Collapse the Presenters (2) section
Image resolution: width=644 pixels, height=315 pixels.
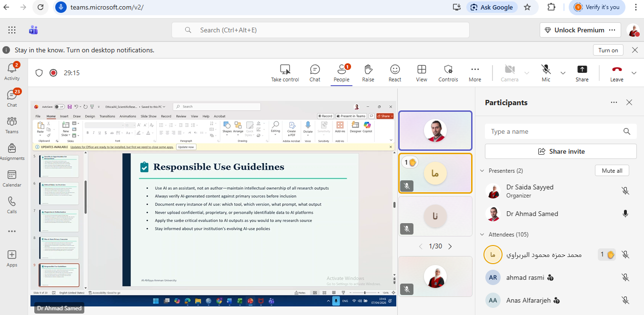pos(482,171)
